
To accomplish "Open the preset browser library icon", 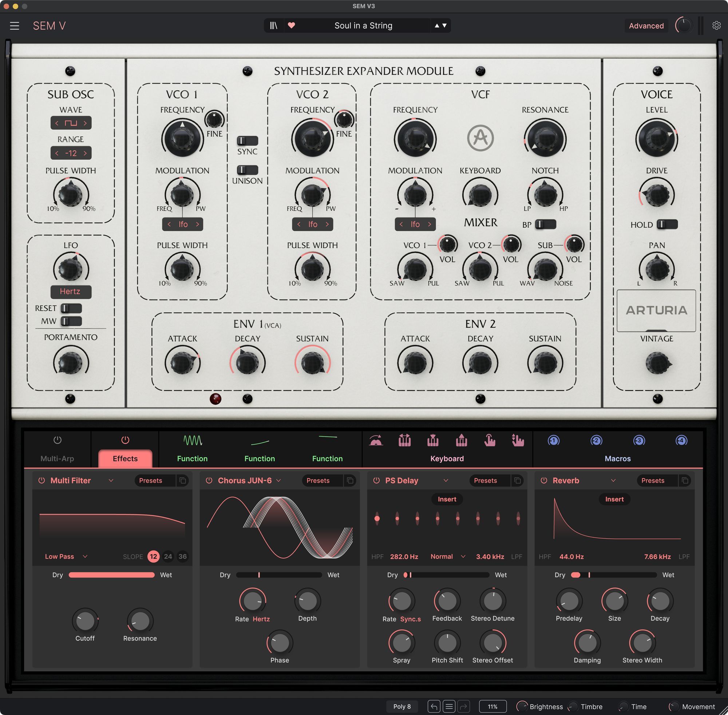I will 273,25.
